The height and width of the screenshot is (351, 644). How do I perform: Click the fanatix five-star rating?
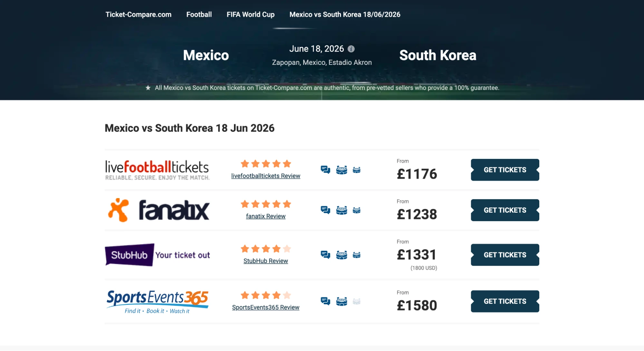266,204
